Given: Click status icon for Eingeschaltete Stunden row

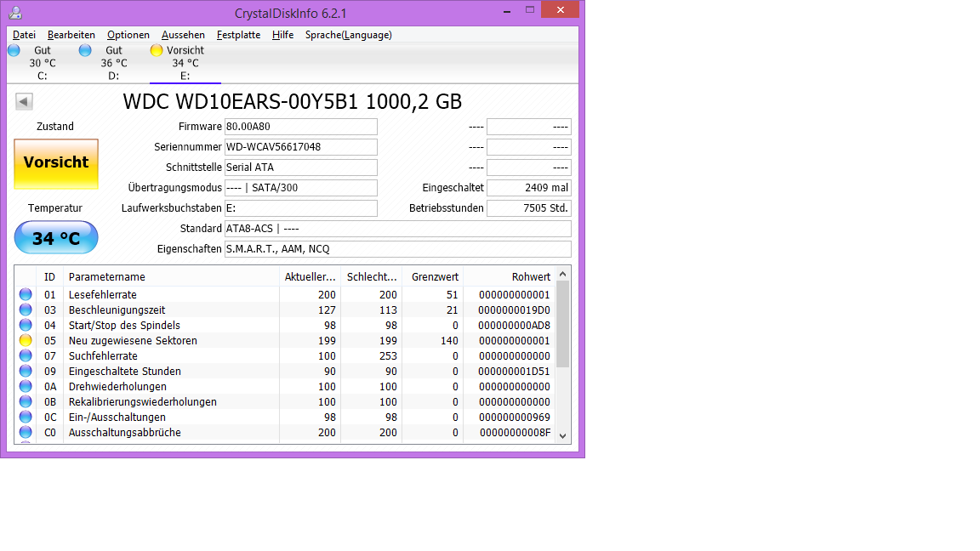Looking at the screenshot, I should (26, 371).
